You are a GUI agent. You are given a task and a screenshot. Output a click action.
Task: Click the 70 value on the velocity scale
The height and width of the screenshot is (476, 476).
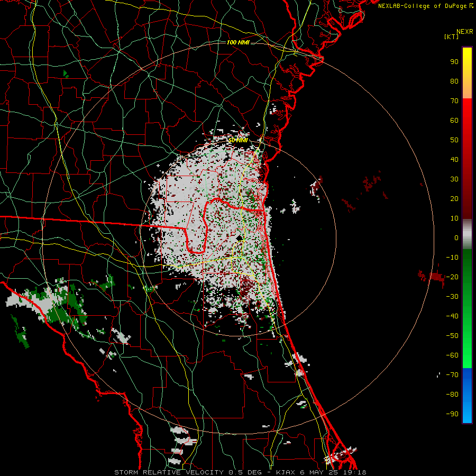point(454,101)
